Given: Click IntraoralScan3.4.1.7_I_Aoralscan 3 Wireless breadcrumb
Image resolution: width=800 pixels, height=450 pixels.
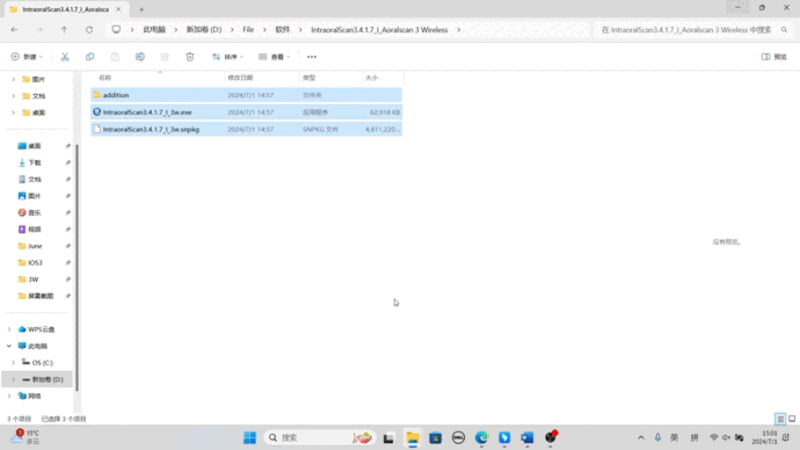Looking at the screenshot, I should pos(380,30).
